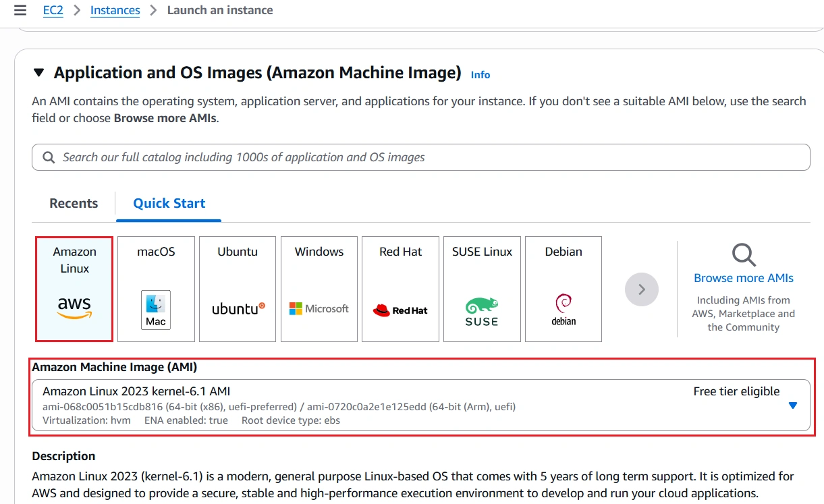Switch to the Recents tab
Screen dimensions: 824x504
(x=74, y=203)
